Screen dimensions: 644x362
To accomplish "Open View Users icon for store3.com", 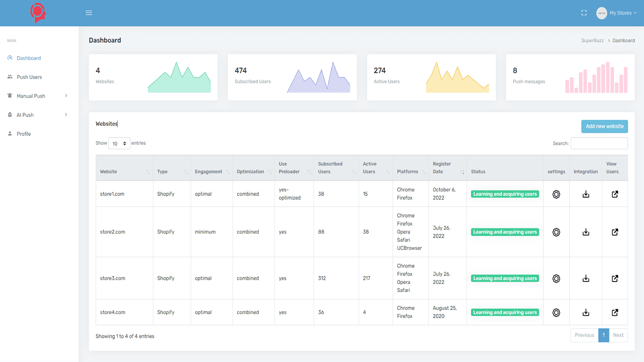I will point(615,278).
